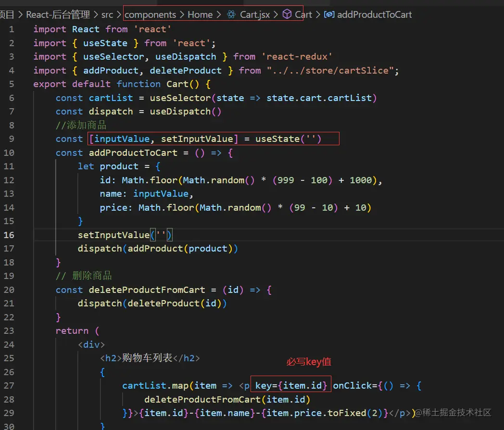Click '1000' number on line 12
This screenshot has width=504, height=430.
(x=361, y=180)
